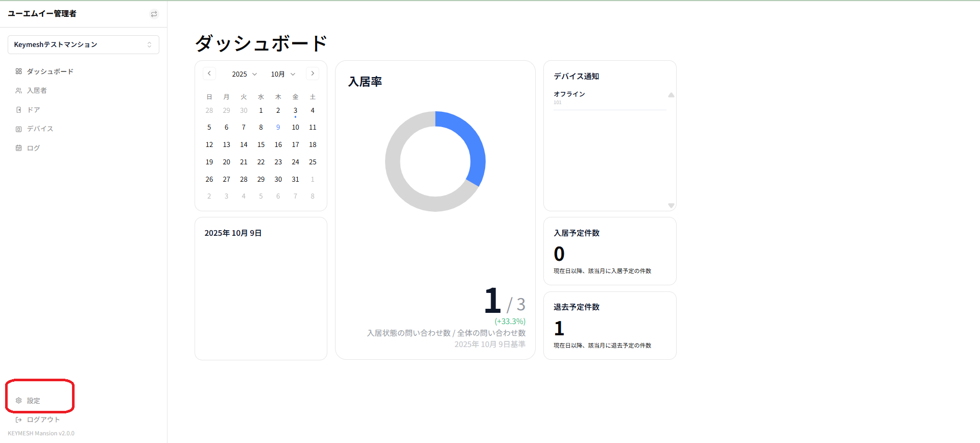Viewport: 980px width, 443px height.
Task: Click the 木 weekday header in calendar
Action: pyautogui.click(x=278, y=97)
